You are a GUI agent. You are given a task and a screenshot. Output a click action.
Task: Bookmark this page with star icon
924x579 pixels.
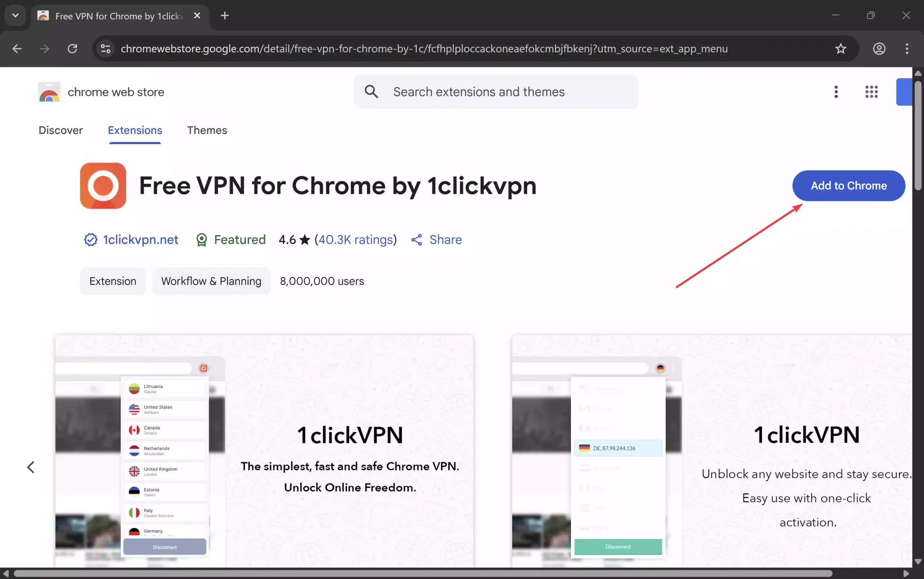point(840,49)
